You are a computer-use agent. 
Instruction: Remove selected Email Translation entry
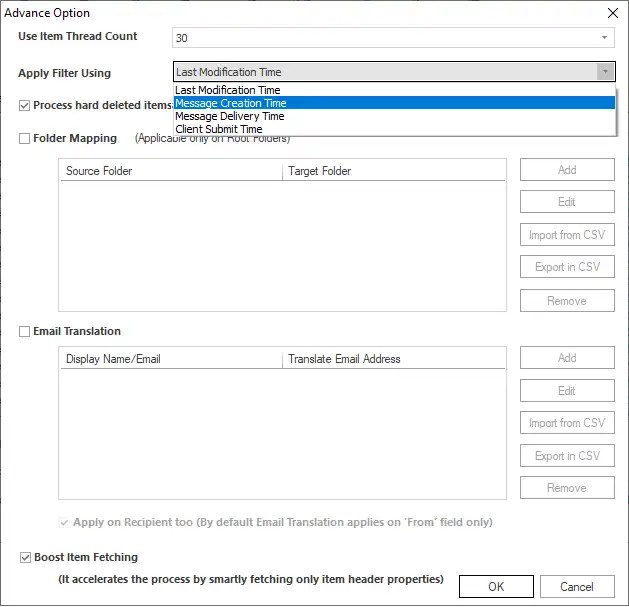(567, 488)
